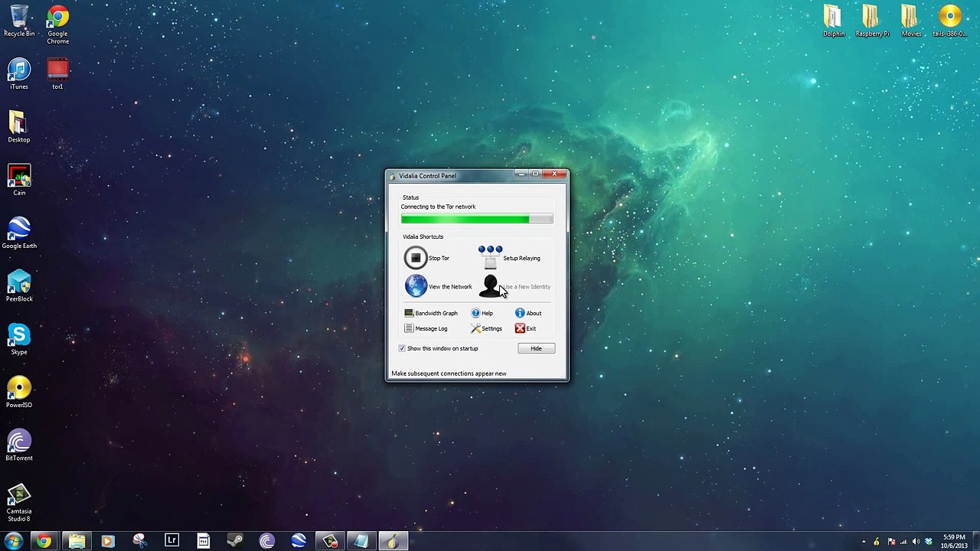Expand hidden system tray icons arrow
Image resolution: width=980 pixels, height=551 pixels.
(x=864, y=542)
